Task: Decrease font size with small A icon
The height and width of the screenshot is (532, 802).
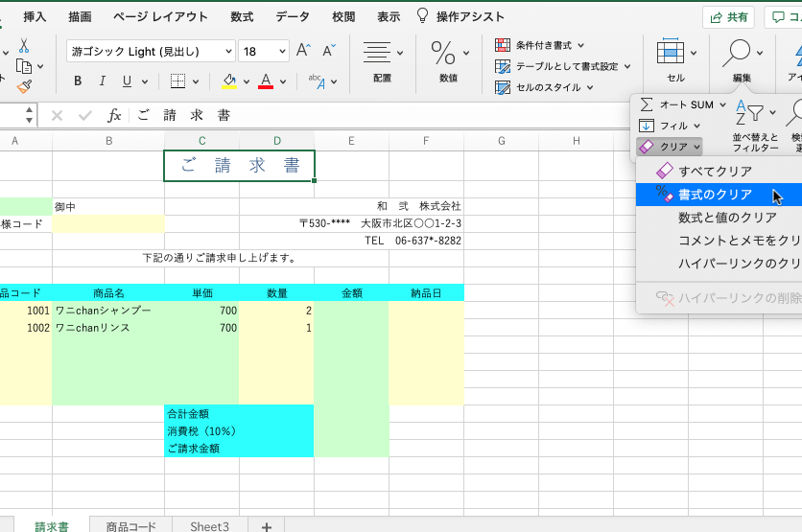Action: [x=329, y=50]
